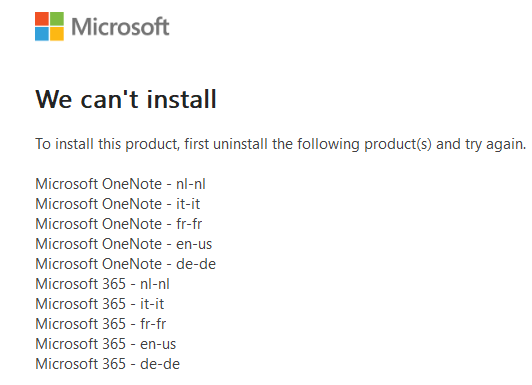Click the blue square of Microsoft logo

[x=42, y=34]
